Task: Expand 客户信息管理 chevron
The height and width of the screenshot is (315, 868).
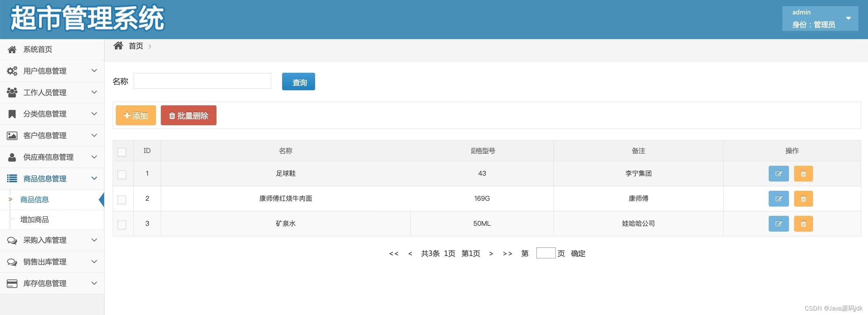Action: 94,136
